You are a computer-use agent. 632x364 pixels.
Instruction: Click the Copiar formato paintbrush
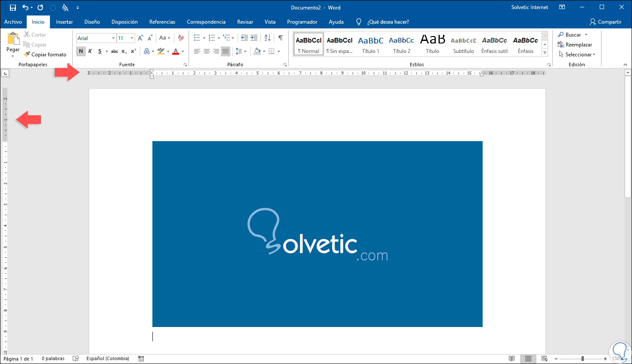(x=27, y=55)
